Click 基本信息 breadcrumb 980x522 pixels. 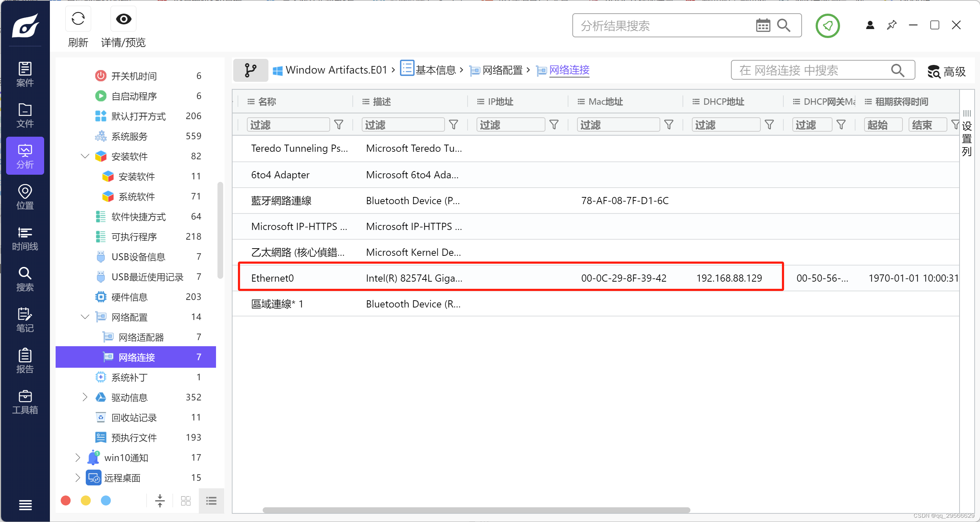(428, 70)
